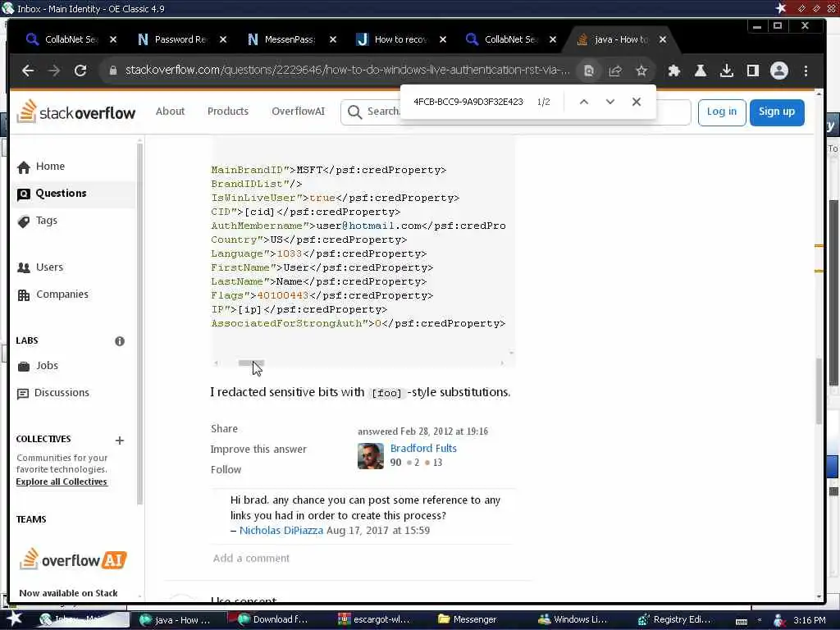Screen dimensions: 840x630
Task: Go back to the previous page
Action: point(28,71)
